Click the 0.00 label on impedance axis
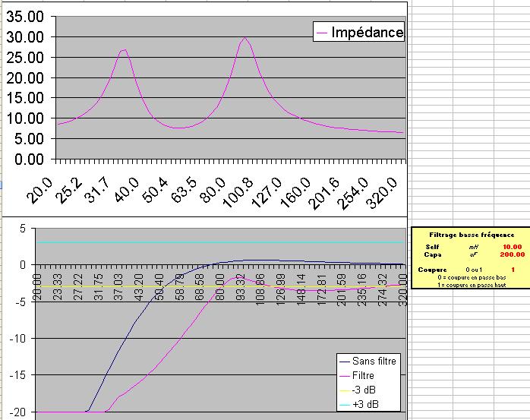This screenshot has width=530, height=420. pos(29,159)
